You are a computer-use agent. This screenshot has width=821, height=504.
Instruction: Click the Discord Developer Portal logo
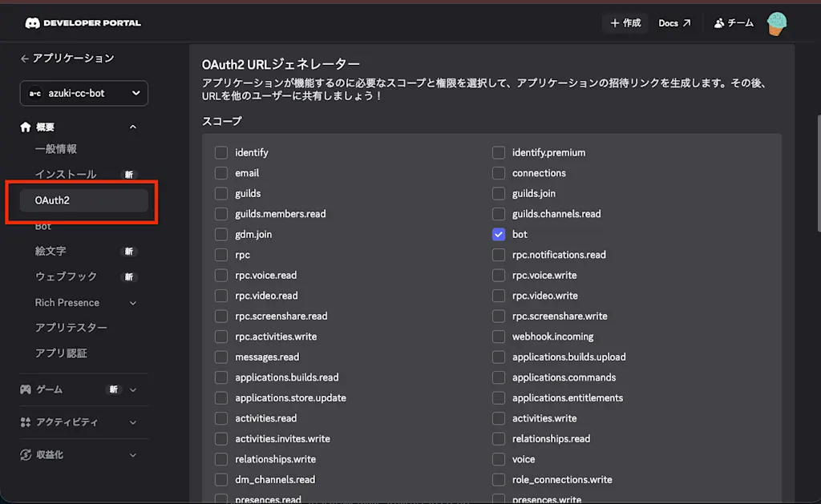83,23
